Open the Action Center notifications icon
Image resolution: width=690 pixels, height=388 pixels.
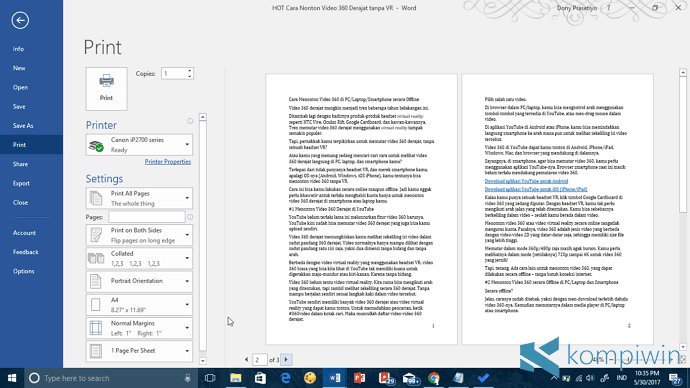pyautogui.click(x=675, y=378)
